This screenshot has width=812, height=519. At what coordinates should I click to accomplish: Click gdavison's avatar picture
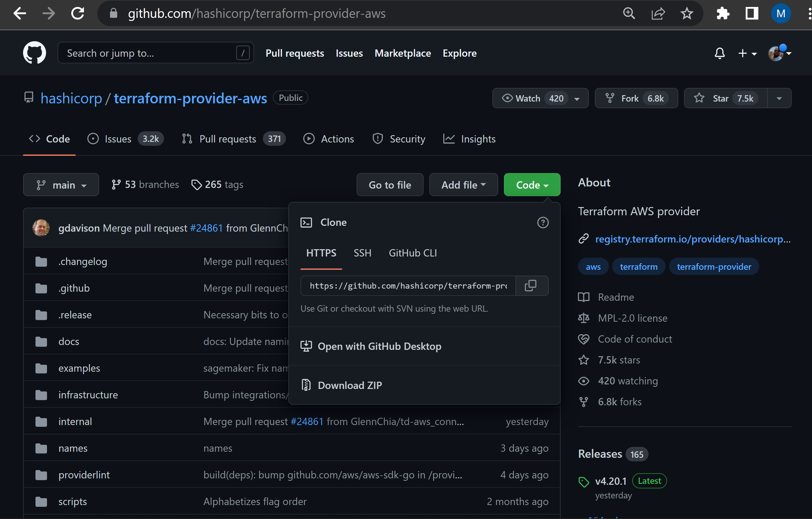[41, 228]
